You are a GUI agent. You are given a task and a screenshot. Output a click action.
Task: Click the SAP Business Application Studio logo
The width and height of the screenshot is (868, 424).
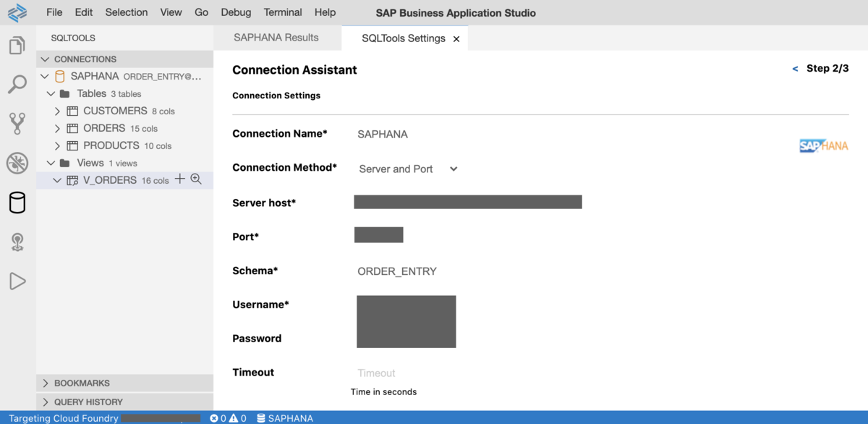[17, 12]
